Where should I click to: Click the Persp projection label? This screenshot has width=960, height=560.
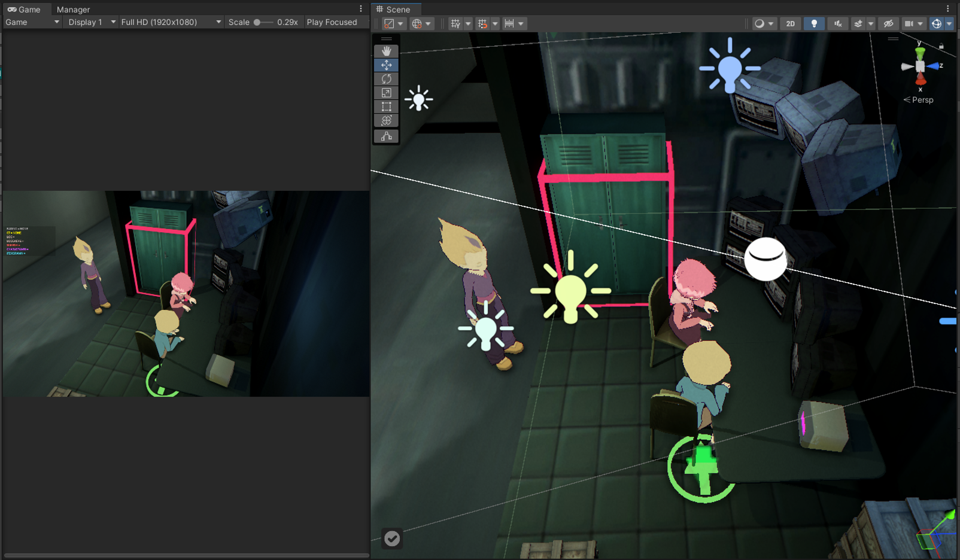[922, 100]
